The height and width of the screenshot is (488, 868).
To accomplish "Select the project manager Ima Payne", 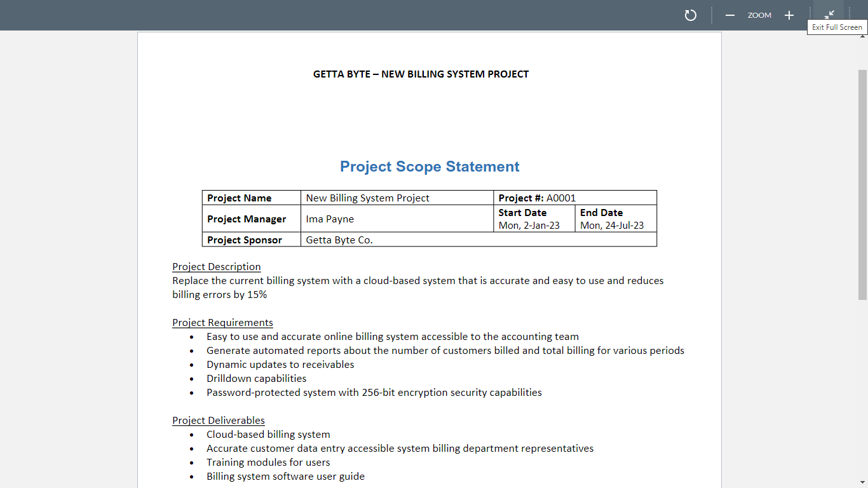I will (330, 219).
